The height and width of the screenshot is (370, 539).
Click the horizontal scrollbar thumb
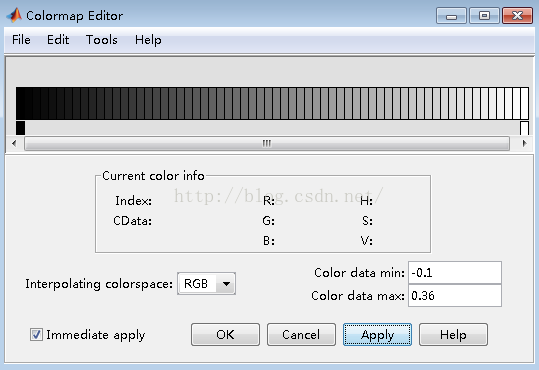(x=267, y=143)
